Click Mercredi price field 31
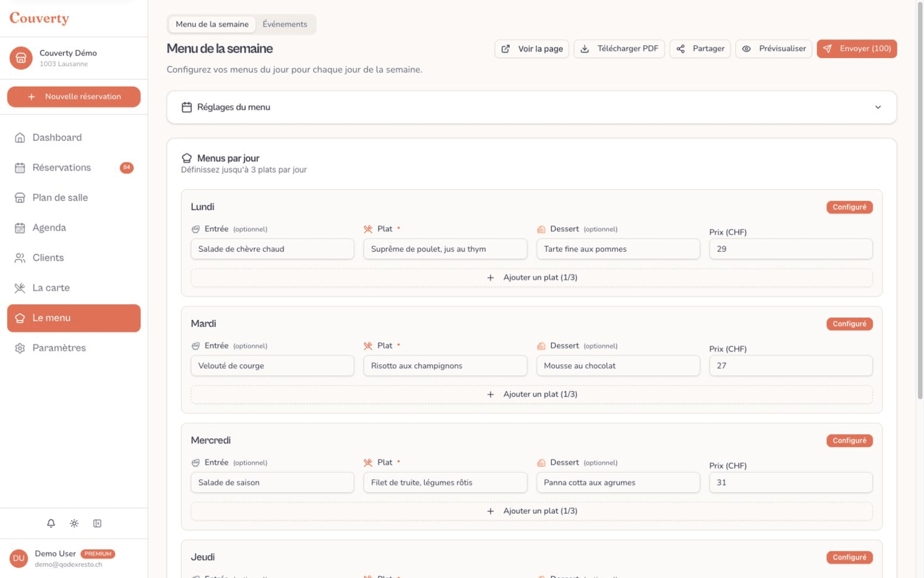 point(791,483)
